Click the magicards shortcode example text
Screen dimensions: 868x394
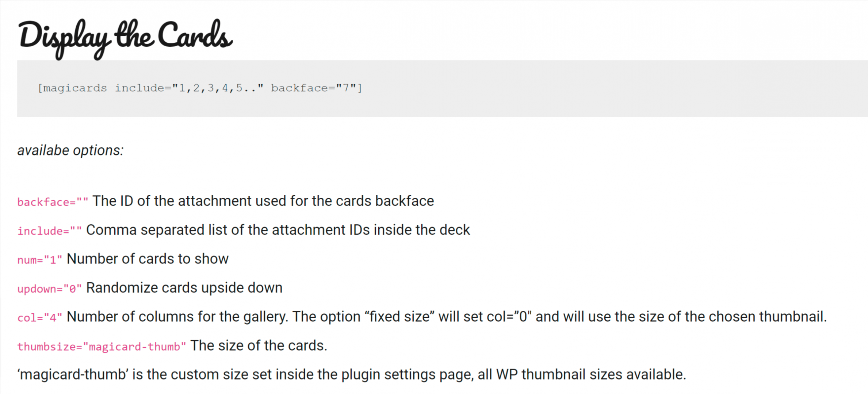[x=200, y=88]
